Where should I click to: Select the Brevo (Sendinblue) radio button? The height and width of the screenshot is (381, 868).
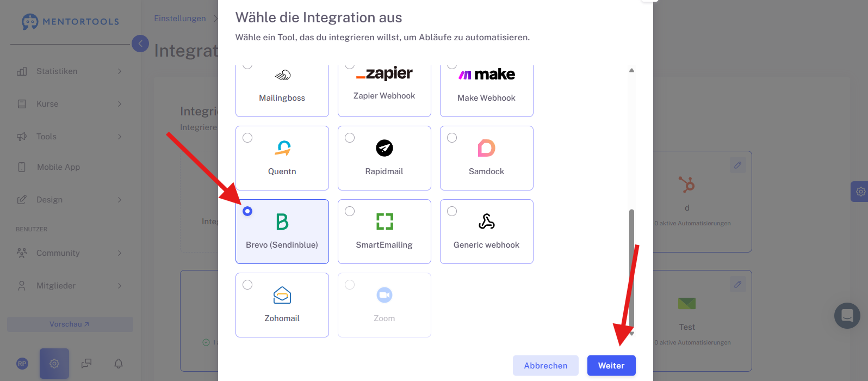tap(247, 211)
